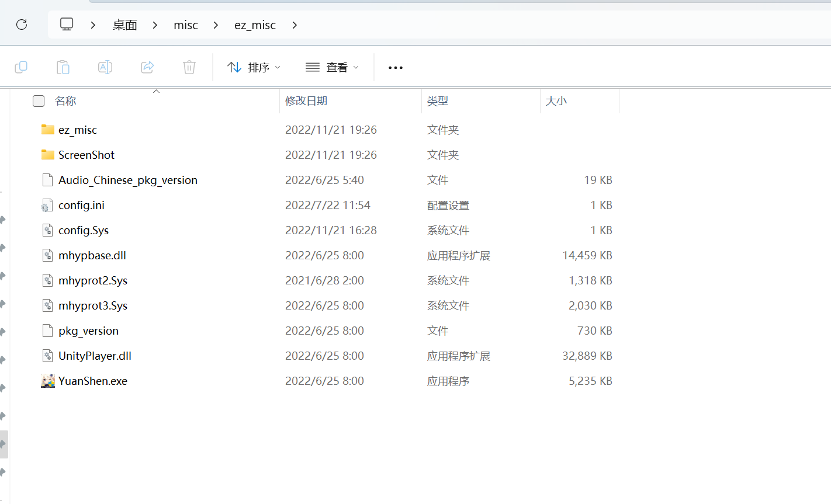Screen dimensions: 831x504
Task: Click the This PC monitor icon
Action: (67, 25)
